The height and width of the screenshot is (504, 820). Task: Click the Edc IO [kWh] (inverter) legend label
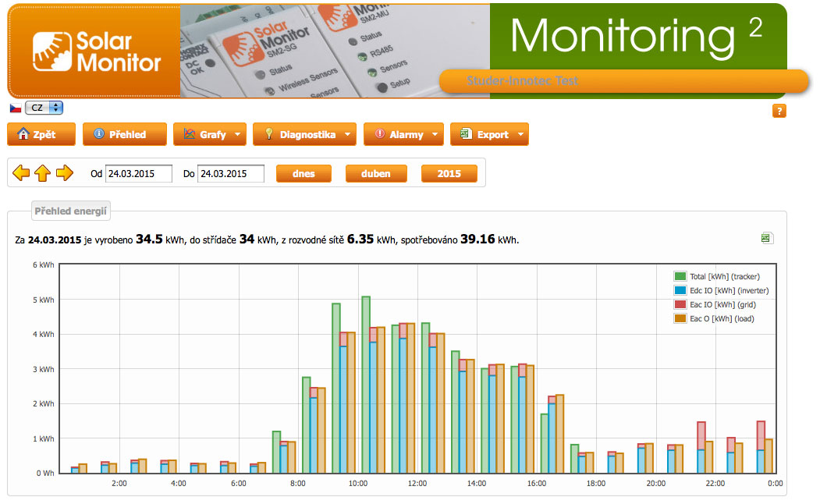pos(729,291)
